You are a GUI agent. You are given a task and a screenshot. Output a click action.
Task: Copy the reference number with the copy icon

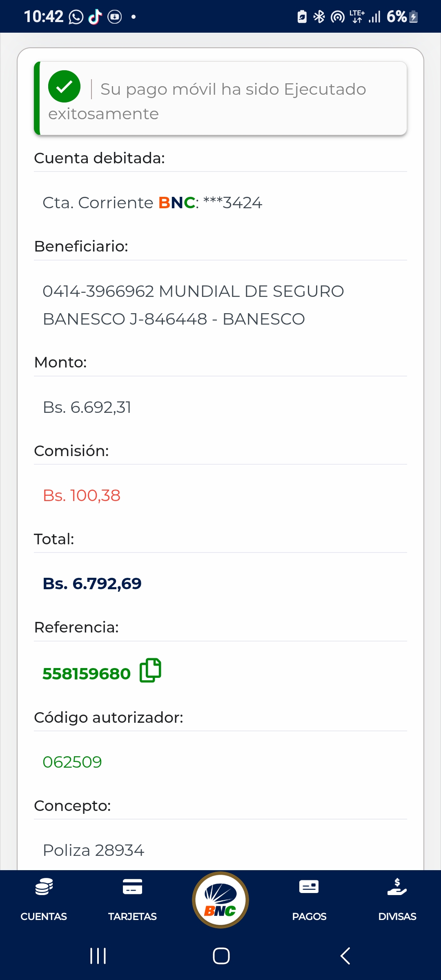(x=150, y=670)
